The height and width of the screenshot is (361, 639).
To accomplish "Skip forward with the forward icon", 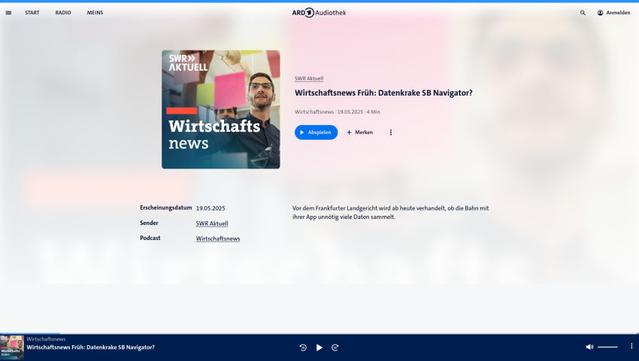I will pyautogui.click(x=335, y=348).
